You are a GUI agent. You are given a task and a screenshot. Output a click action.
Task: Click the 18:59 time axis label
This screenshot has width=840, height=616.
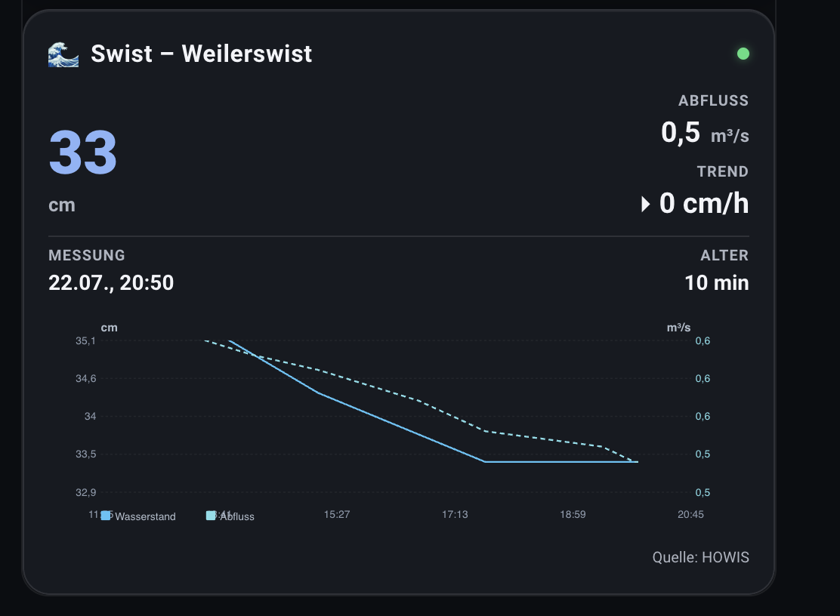[573, 514]
